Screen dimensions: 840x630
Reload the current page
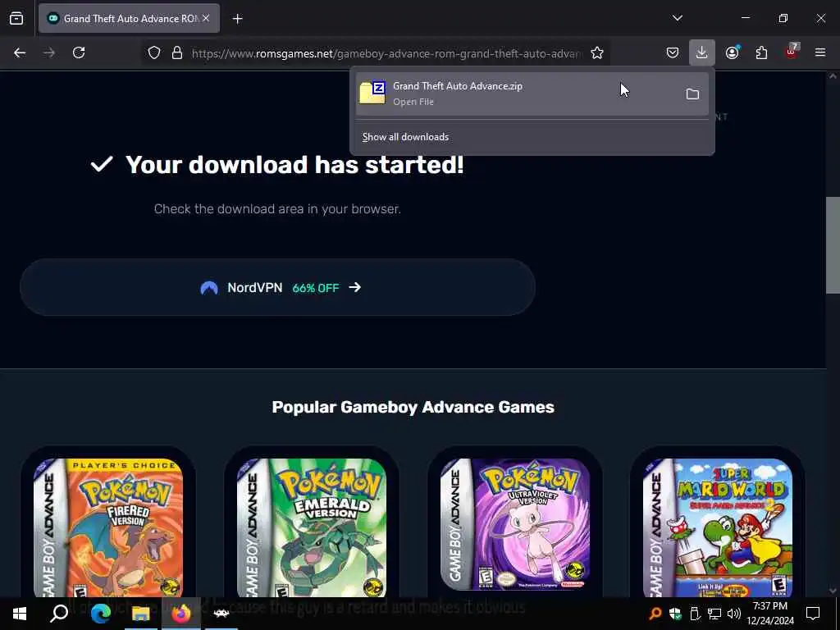click(x=79, y=52)
